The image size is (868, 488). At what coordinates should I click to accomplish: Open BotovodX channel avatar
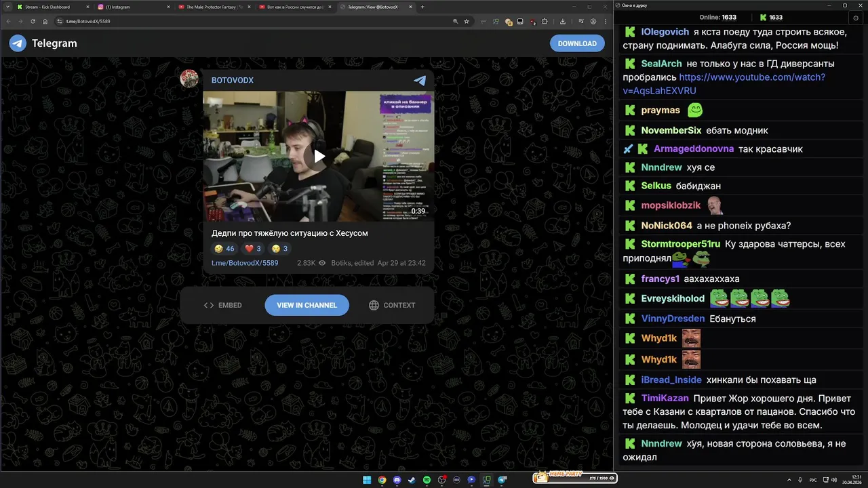pos(189,79)
